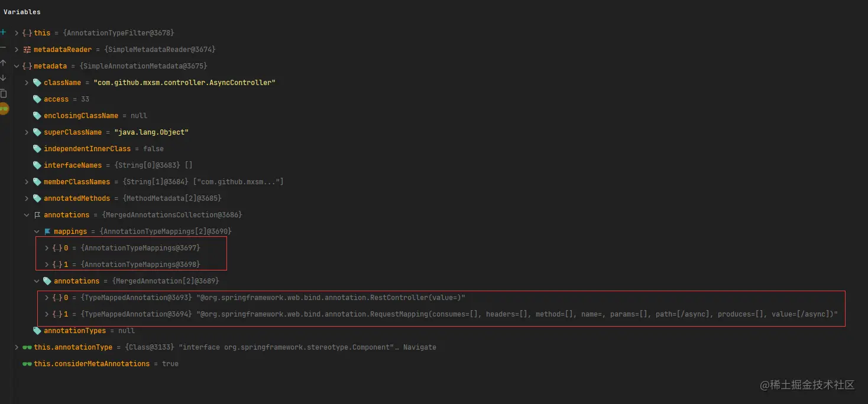Click the metadataReader parameter icon
The image size is (868, 404).
[27, 50]
